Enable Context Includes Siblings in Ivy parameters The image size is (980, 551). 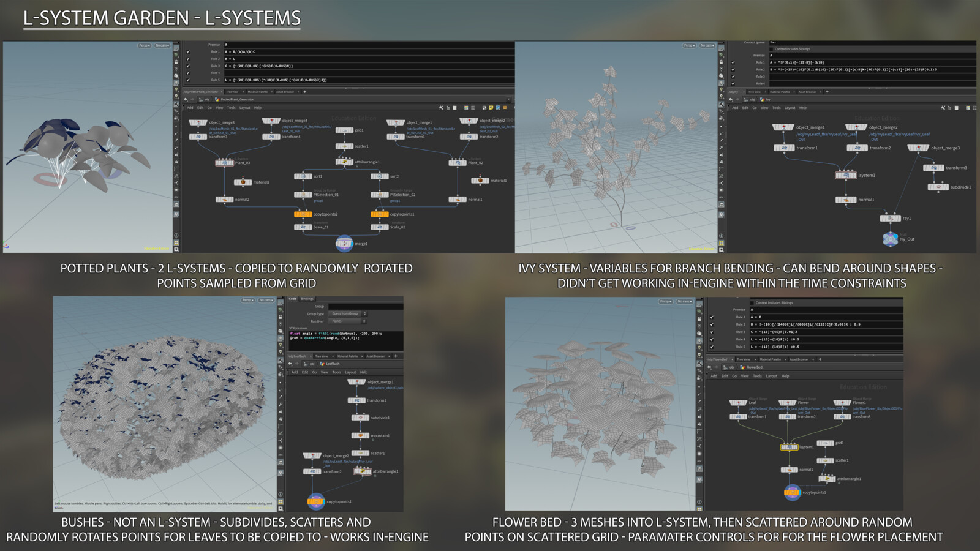tap(771, 49)
